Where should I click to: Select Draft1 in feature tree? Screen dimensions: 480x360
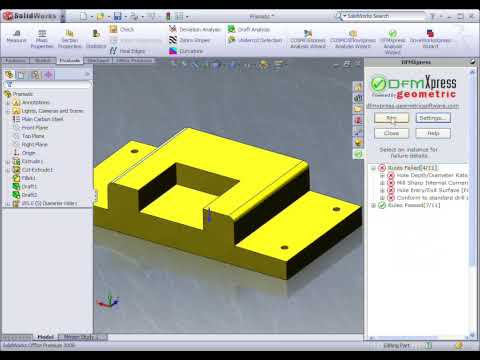coord(25,186)
